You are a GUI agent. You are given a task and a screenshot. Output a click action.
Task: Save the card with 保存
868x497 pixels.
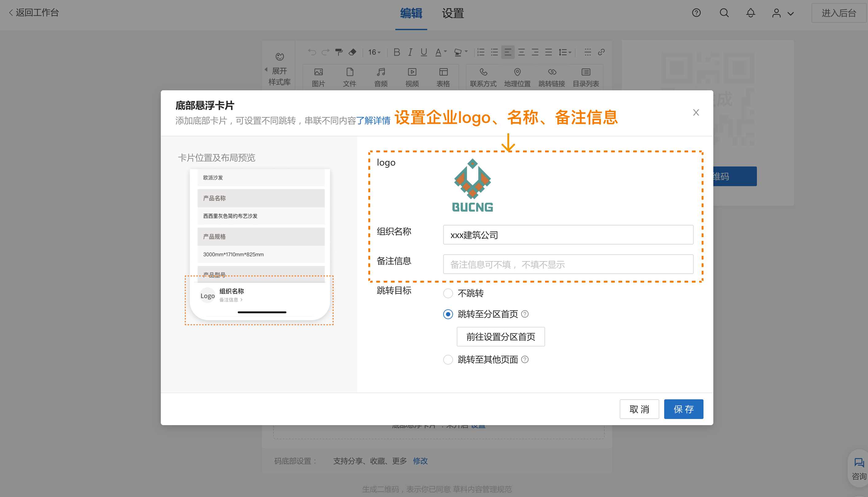click(x=684, y=409)
